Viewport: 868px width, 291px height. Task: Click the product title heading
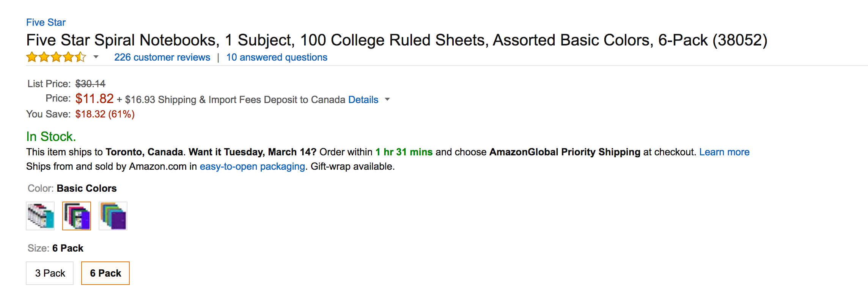point(396,40)
